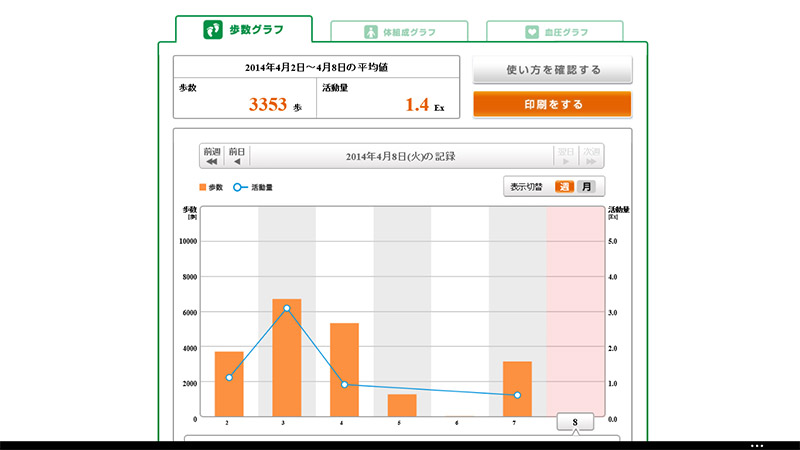
Task: Click the footprint icon on 歩数グラフ tab
Action: coord(213,30)
